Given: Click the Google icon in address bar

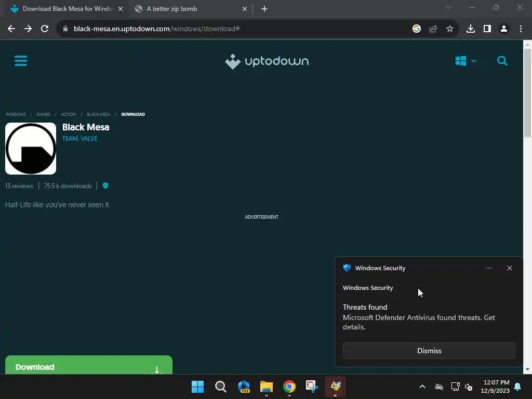Looking at the screenshot, I should point(417,29).
